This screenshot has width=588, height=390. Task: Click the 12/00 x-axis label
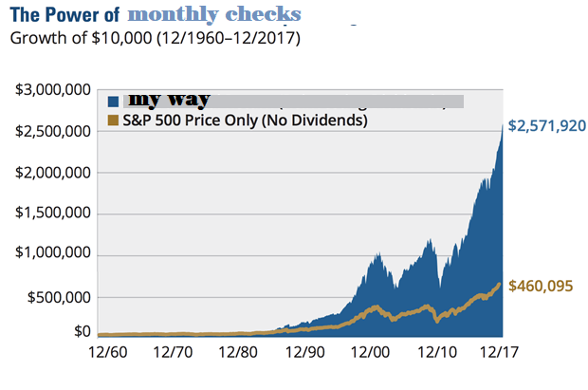370,352
